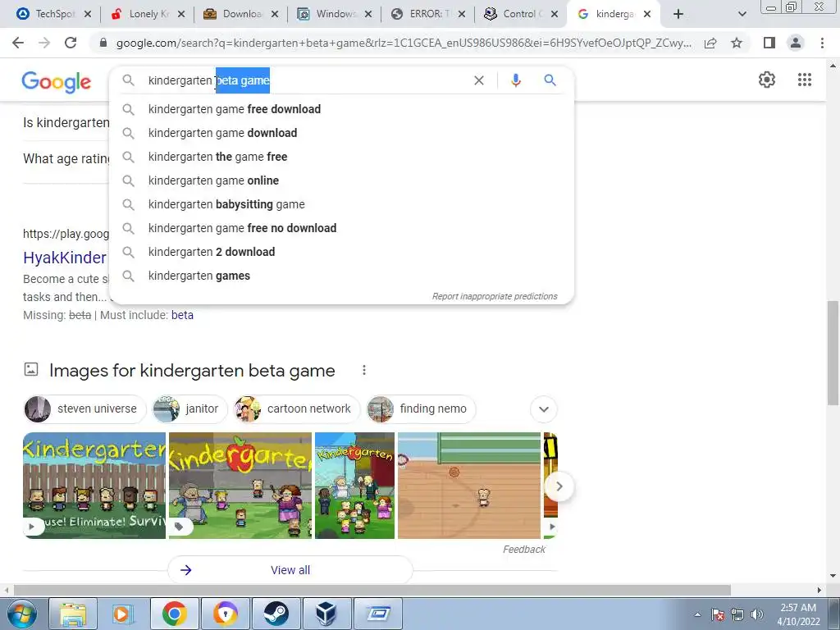This screenshot has height=630, width=840.
Task: Open the Chrome side panel
Action: (x=769, y=43)
